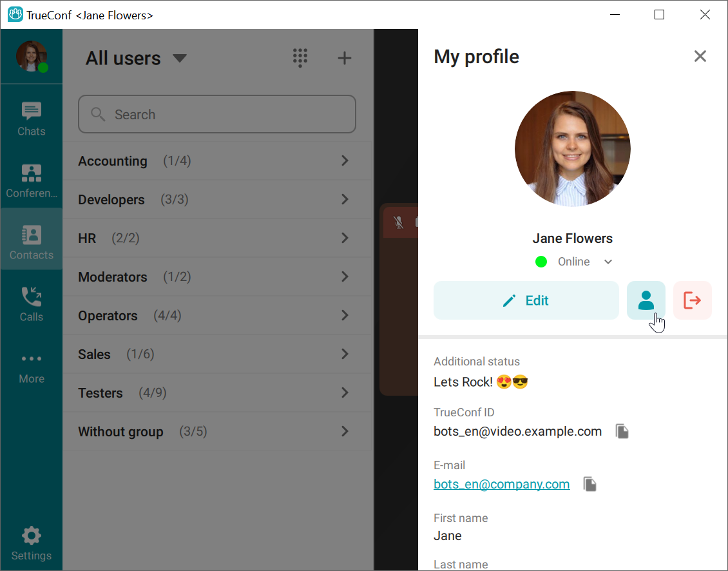Image resolution: width=728 pixels, height=571 pixels.
Task: Open the Chats sidebar section
Action: click(31, 119)
